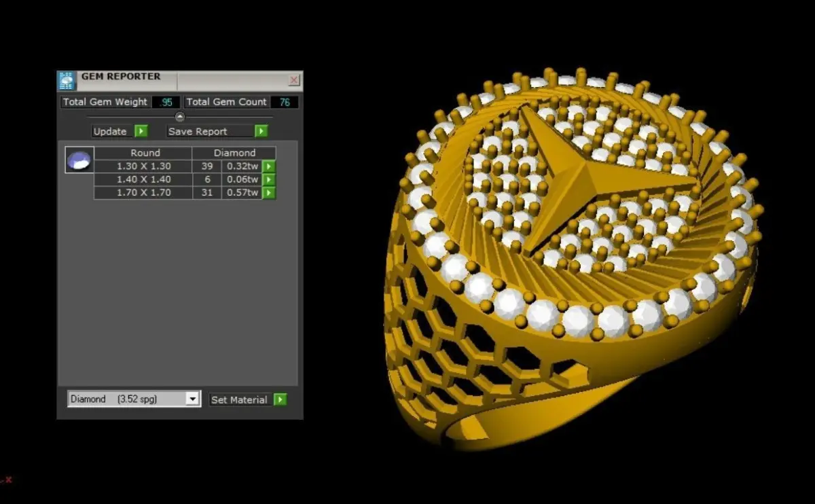
Task: Click the Round column header
Action: (x=145, y=154)
